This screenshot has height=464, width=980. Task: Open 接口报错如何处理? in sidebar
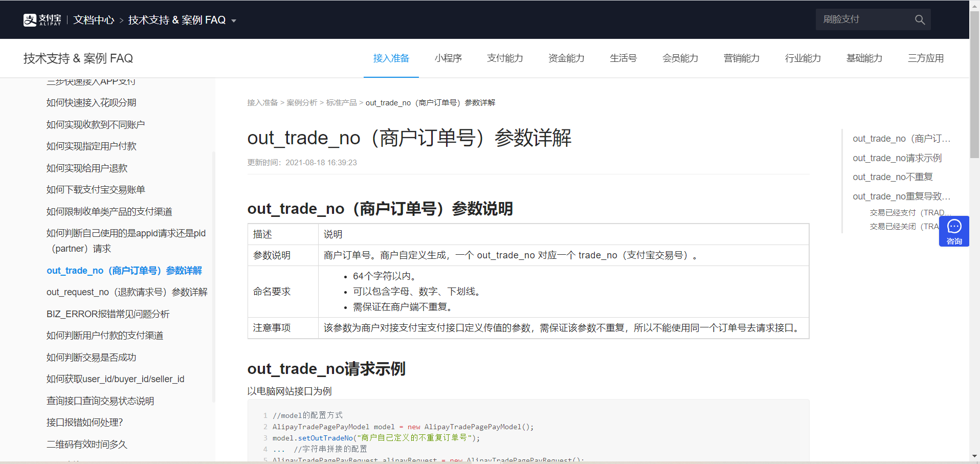point(85,423)
